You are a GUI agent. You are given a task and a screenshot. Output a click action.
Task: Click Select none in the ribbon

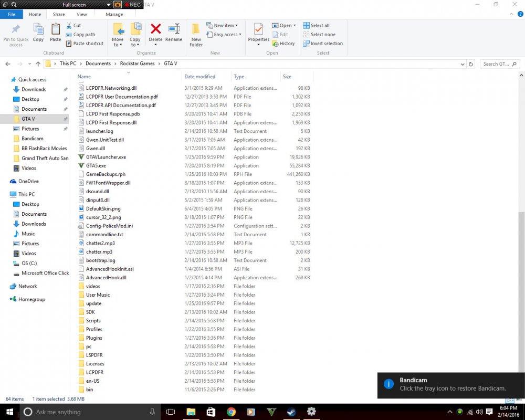[x=319, y=35]
